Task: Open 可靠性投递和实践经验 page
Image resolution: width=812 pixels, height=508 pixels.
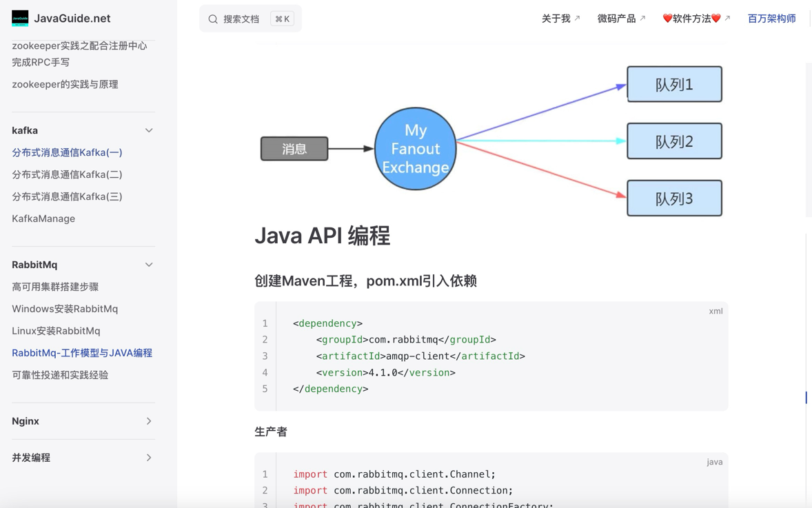Action: coord(60,375)
